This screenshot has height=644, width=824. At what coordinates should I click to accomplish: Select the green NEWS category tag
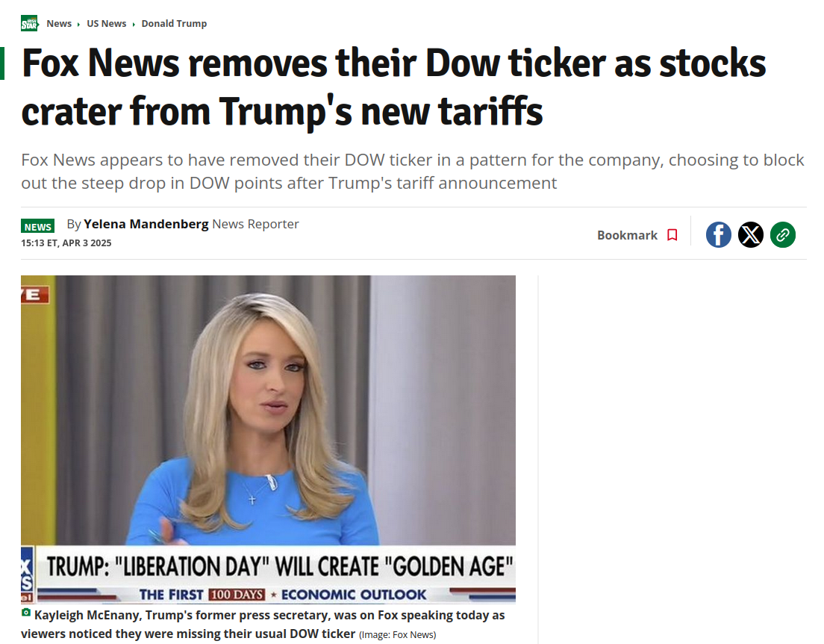pos(38,226)
